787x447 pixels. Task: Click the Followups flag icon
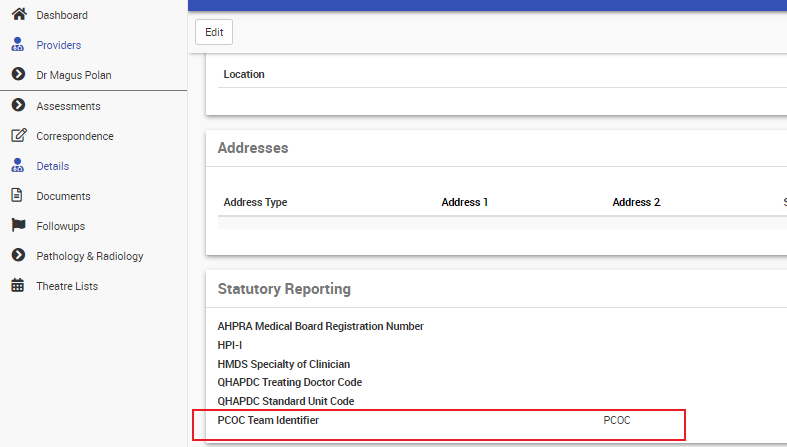point(18,225)
